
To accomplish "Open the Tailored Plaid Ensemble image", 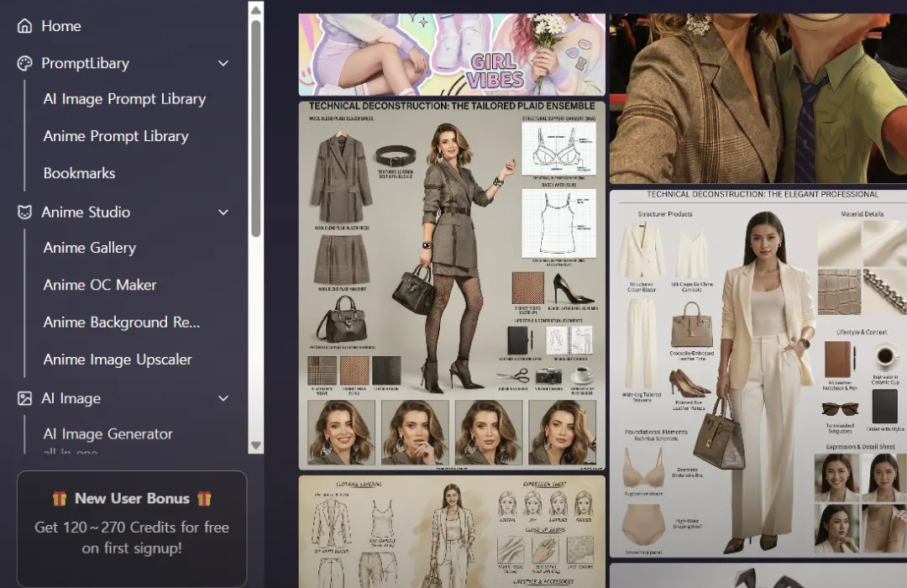I will (452, 286).
